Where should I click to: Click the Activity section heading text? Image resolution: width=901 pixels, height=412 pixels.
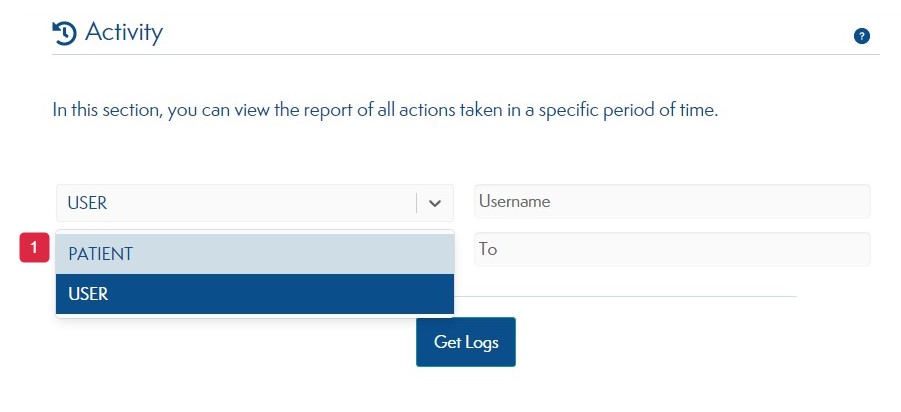tap(124, 32)
